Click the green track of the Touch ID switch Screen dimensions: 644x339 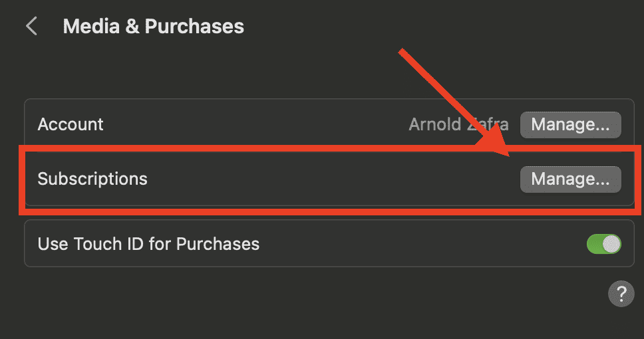tap(595, 244)
